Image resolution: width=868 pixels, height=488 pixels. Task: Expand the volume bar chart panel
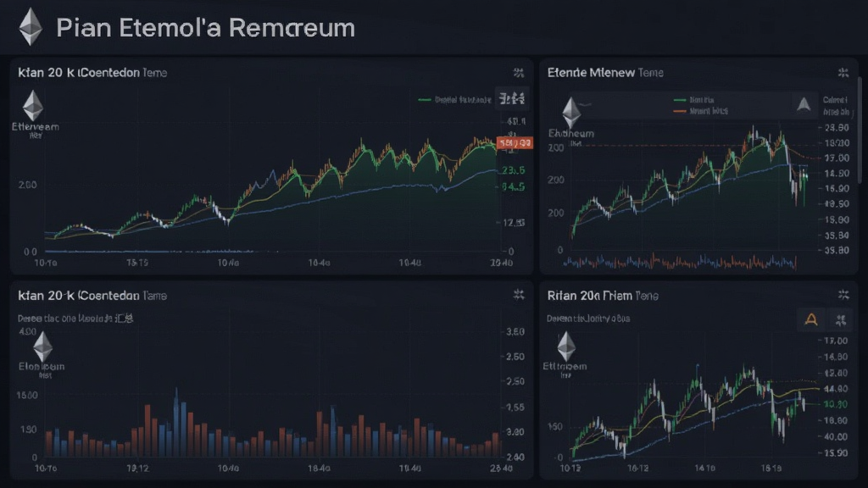(519, 294)
